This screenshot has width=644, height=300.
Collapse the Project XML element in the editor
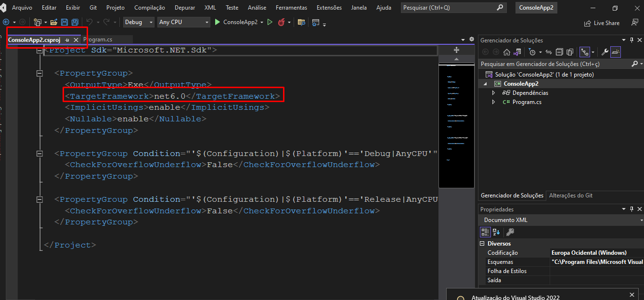coord(39,50)
